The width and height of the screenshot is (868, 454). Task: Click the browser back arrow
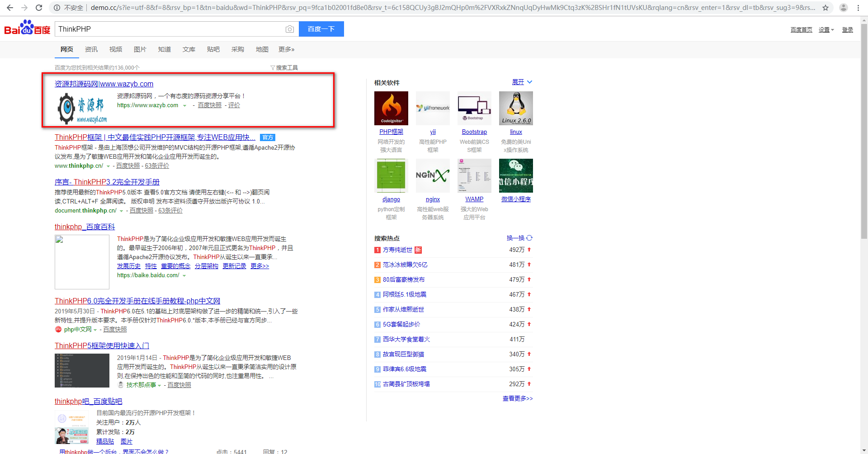click(10, 8)
